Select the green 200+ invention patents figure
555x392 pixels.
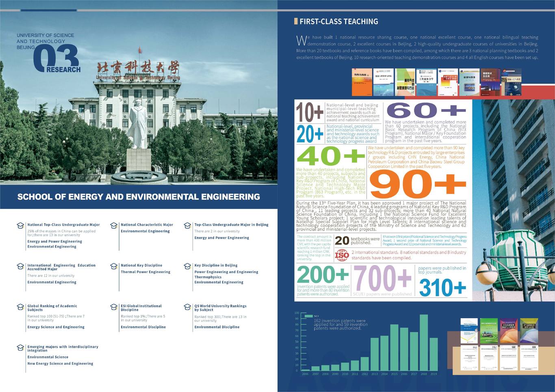point(323,275)
